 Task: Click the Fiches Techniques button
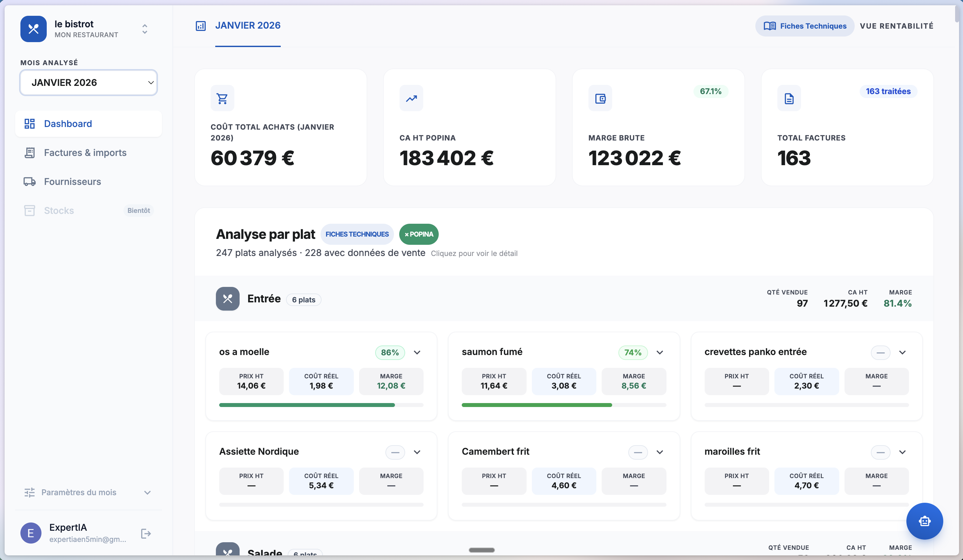(x=805, y=26)
